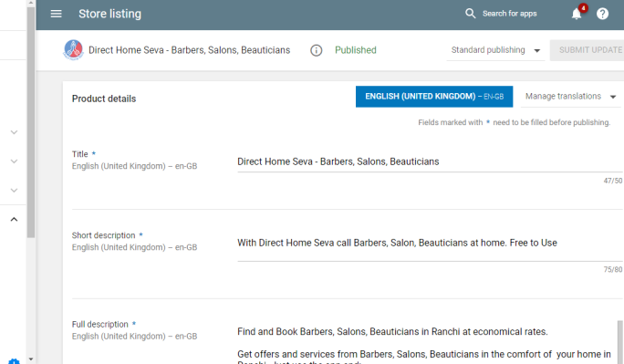Click into the Short description field
The image size is (624, 364).
430,243
